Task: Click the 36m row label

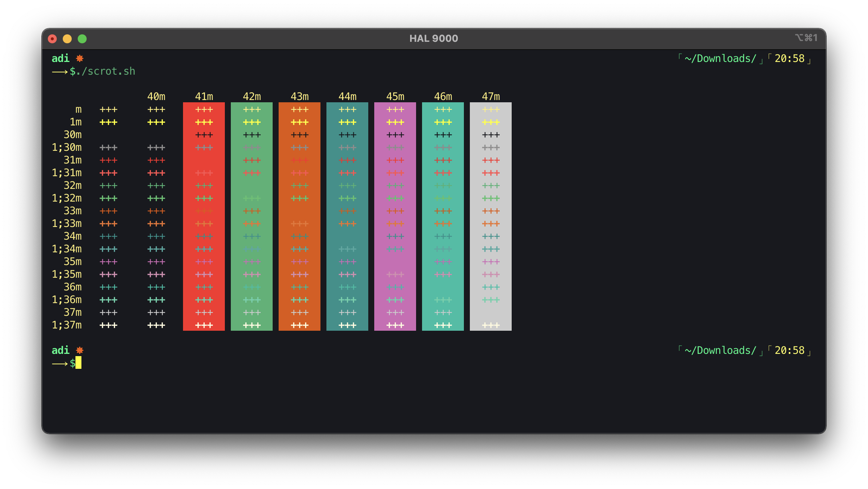Action: [72, 287]
